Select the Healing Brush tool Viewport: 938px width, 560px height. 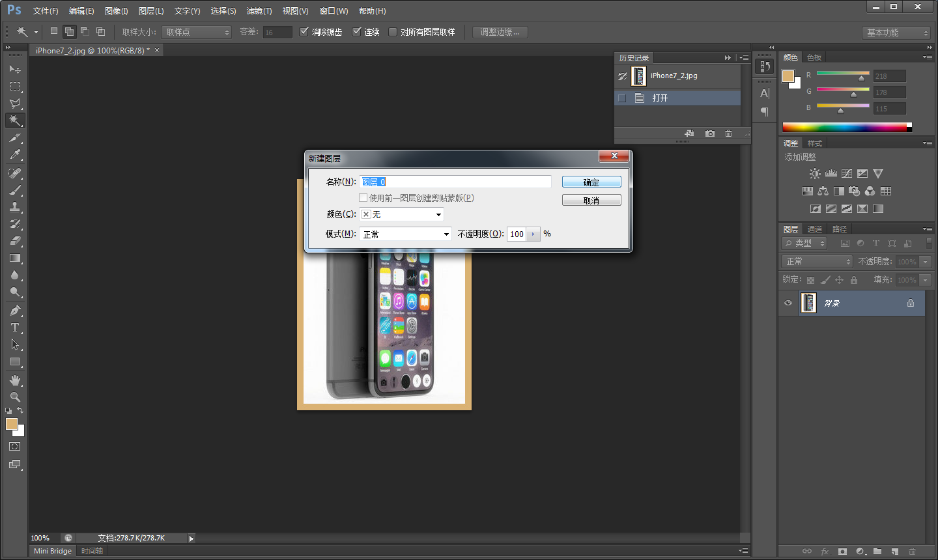(x=15, y=173)
